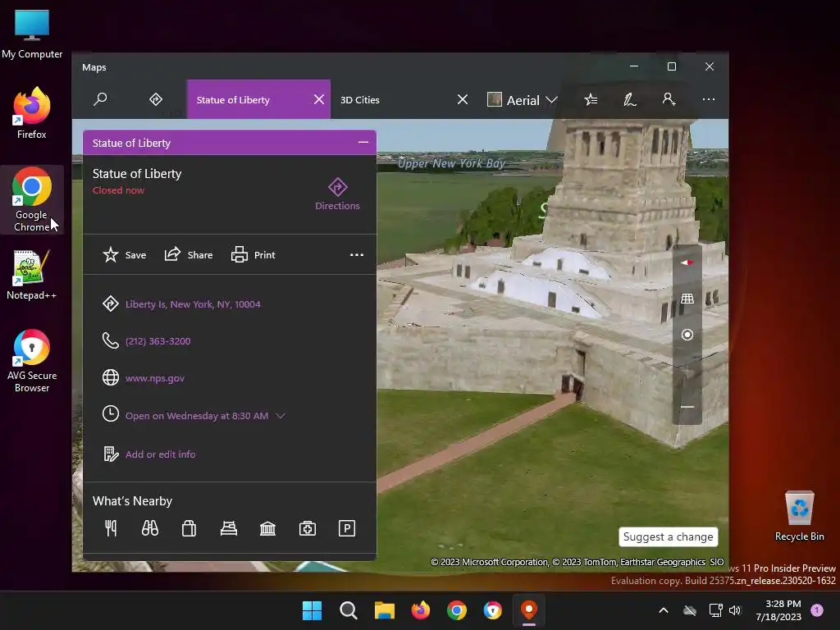
Task: Find nearby hotels with bed icon
Action: [x=229, y=529]
